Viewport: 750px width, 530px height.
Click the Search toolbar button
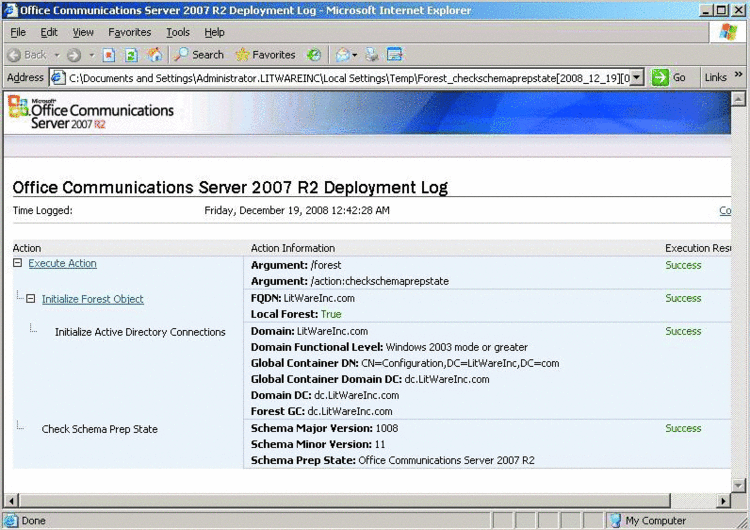coord(199,55)
